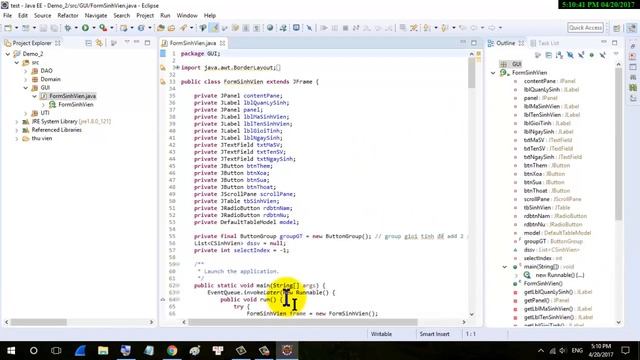Expand JRE System Library node
The height and width of the screenshot is (360, 640).
pyautogui.click(x=17, y=122)
